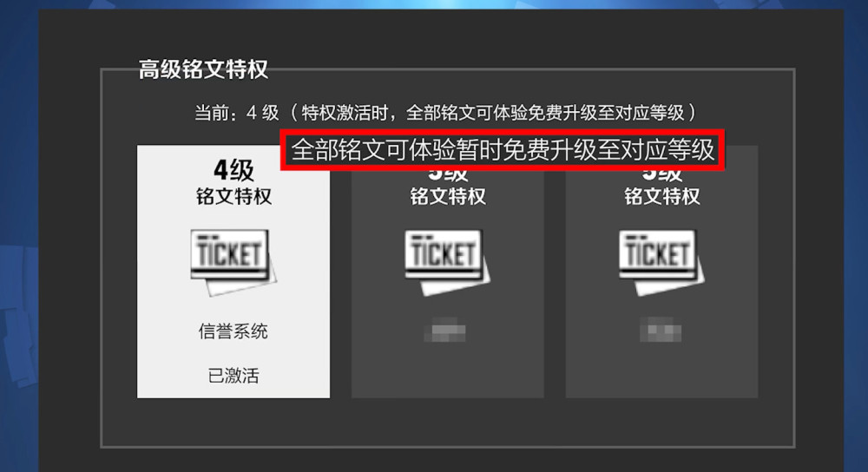
Task: Click the 特权激活时 parenthetical note text
Action: point(493,113)
